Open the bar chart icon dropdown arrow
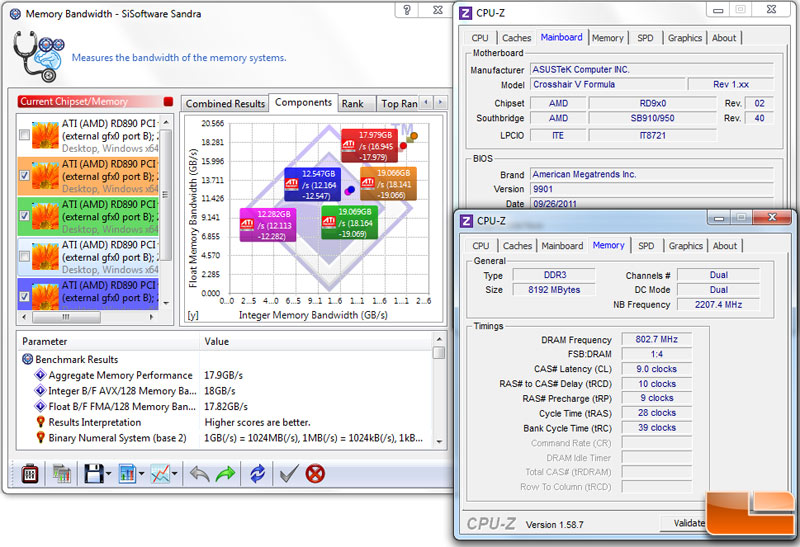800x547 pixels. pyautogui.click(x=141, y=474)
